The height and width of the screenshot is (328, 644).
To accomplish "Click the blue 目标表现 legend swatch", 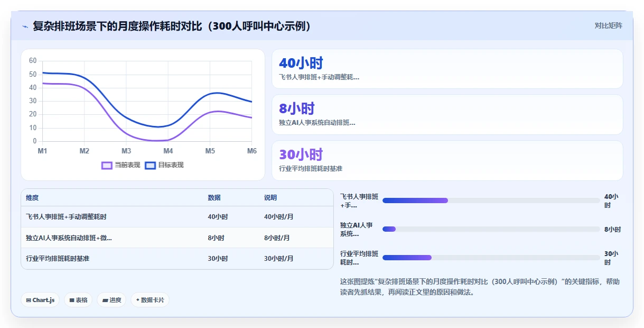I will [x=150, y=165].
